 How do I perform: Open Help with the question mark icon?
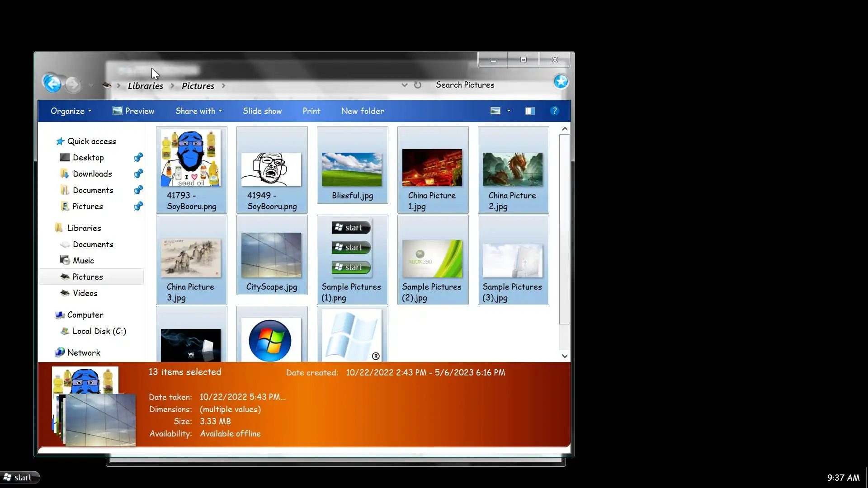pos(555,111)
